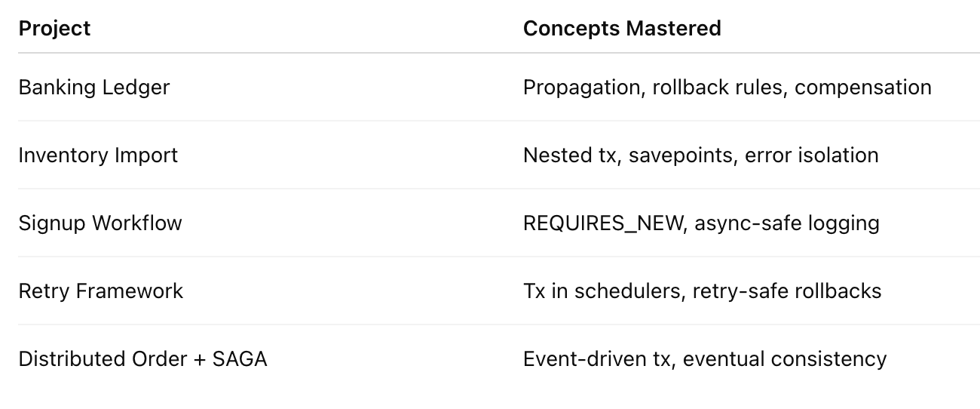Select the Inventory Import project cell
Viewport: 980px width, 409px height.
pyautogui.click(x=98, y=155)
